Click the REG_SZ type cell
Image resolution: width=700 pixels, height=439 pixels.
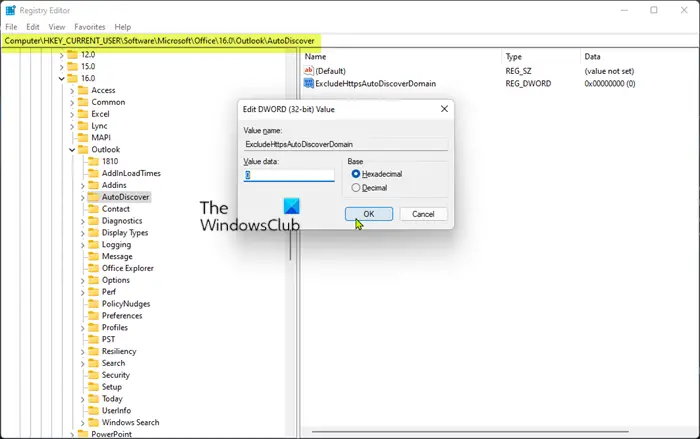pyautogui.click(x=518, y=71)
